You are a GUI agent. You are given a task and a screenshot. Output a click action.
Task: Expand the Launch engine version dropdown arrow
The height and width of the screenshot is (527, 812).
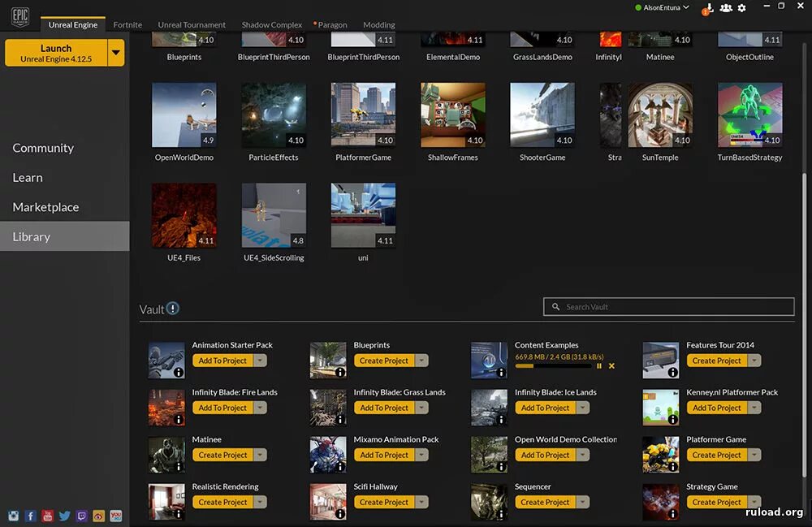point(116,53)
